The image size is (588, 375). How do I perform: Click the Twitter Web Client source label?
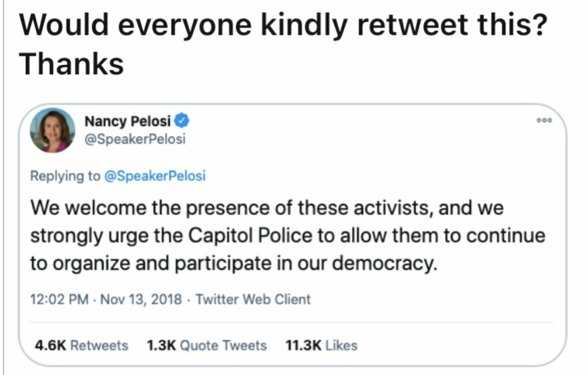pyautogui.click(x=253, y=299)
